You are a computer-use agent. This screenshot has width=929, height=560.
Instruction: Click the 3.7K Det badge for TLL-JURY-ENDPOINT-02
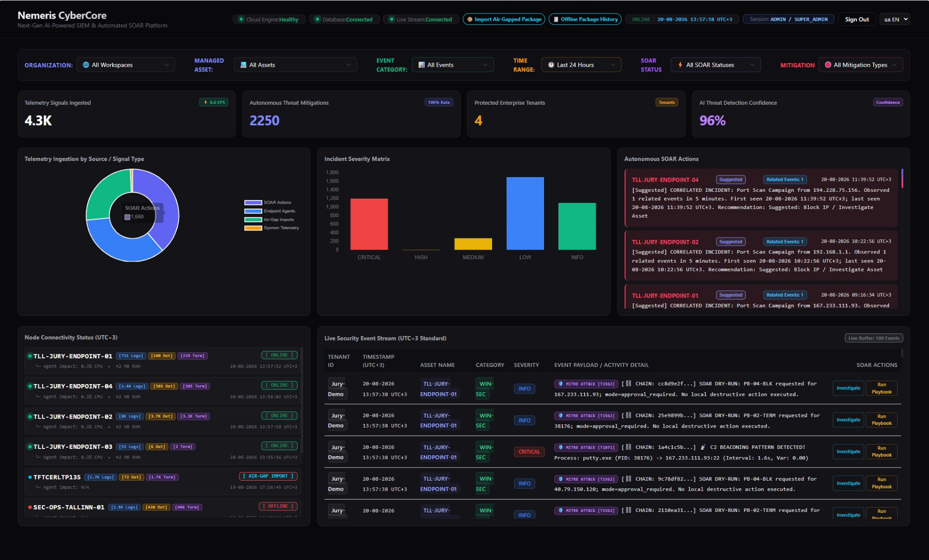(161, 416)
